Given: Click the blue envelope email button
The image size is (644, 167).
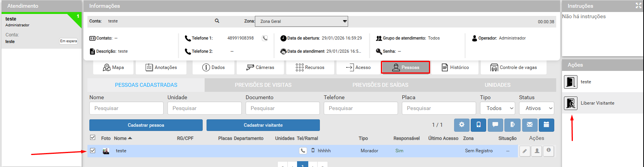Looking at the screenshot, I should [530, 125].
